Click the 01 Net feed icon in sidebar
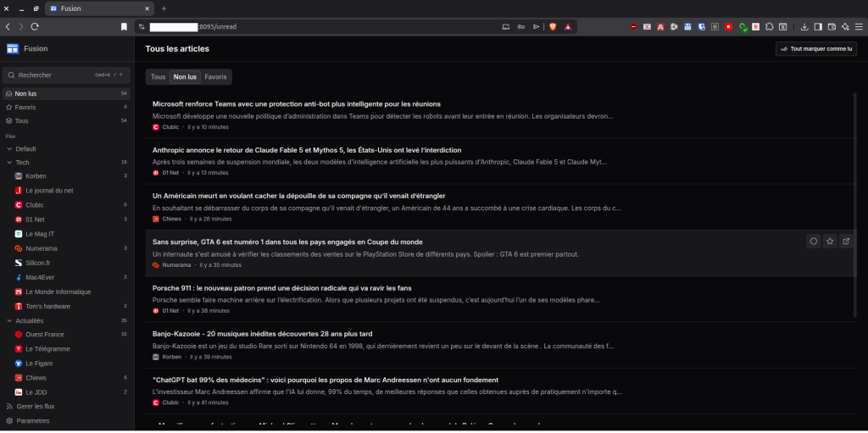This screenshot has width=868, height=433. (19, 219)
